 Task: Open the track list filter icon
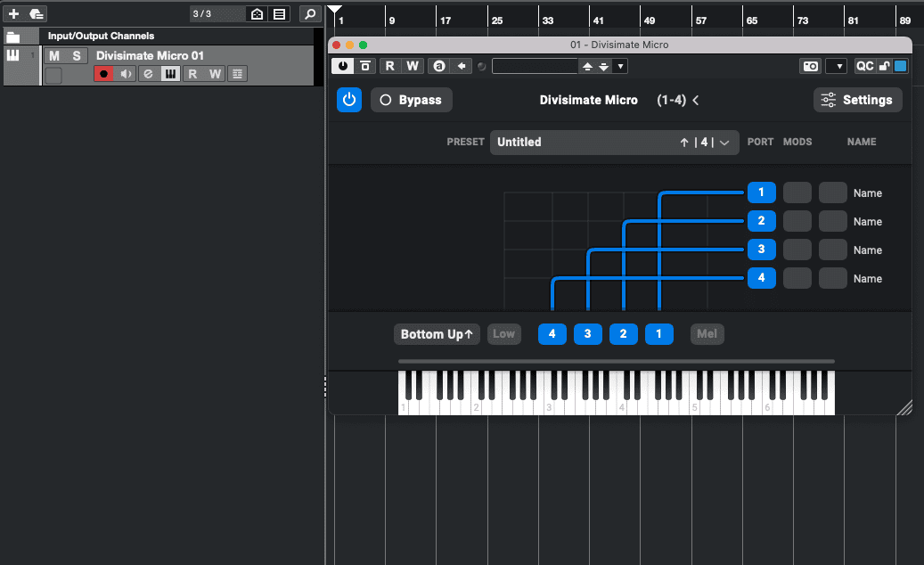point(279,14)
